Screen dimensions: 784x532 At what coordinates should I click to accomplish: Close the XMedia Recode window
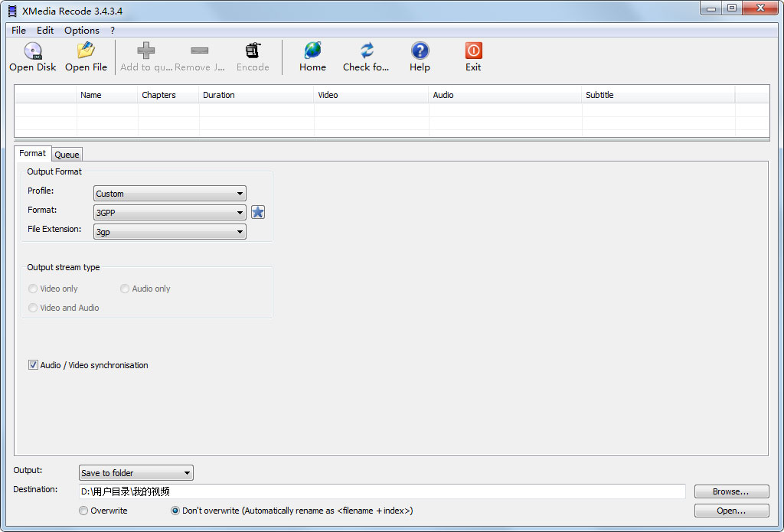pos(760,8)
